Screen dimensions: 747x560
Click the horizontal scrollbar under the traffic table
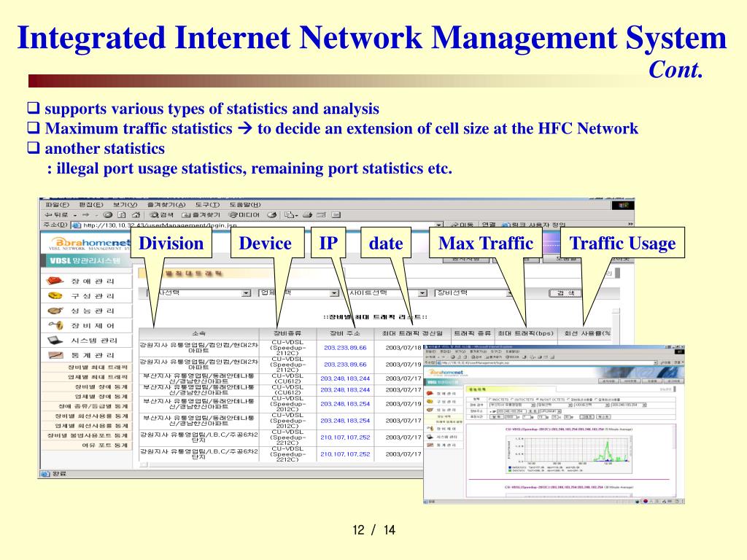281,464
